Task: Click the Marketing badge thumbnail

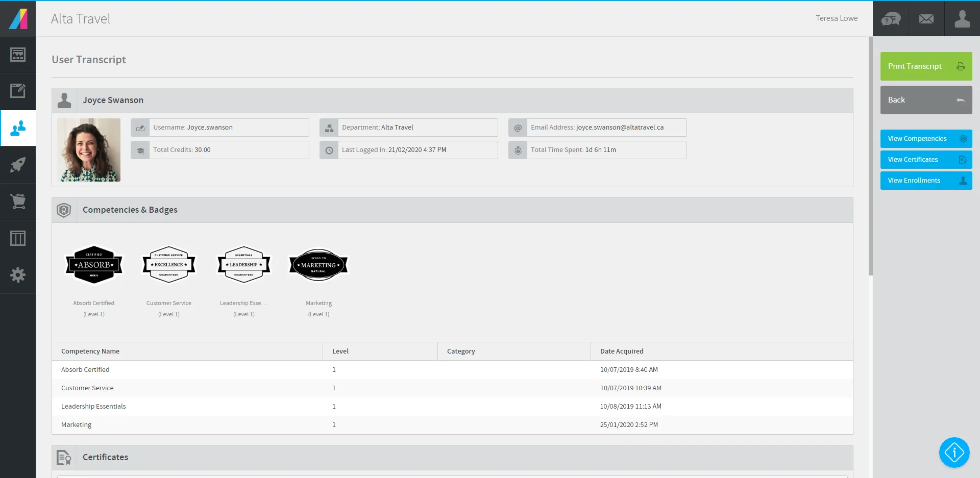Action: [318, 265]
